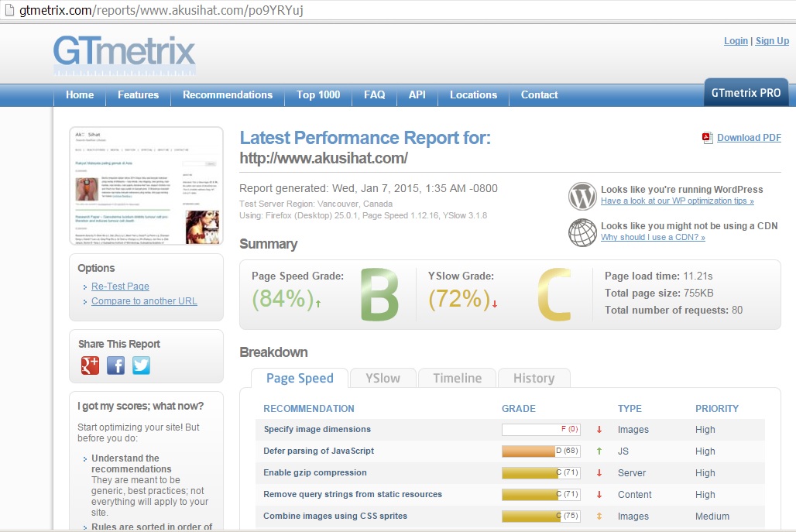The height and width of the screenshot is (532, 796).
Task: Click red down arrow for Enable gzip compression
Action: [x=599, y=472]
